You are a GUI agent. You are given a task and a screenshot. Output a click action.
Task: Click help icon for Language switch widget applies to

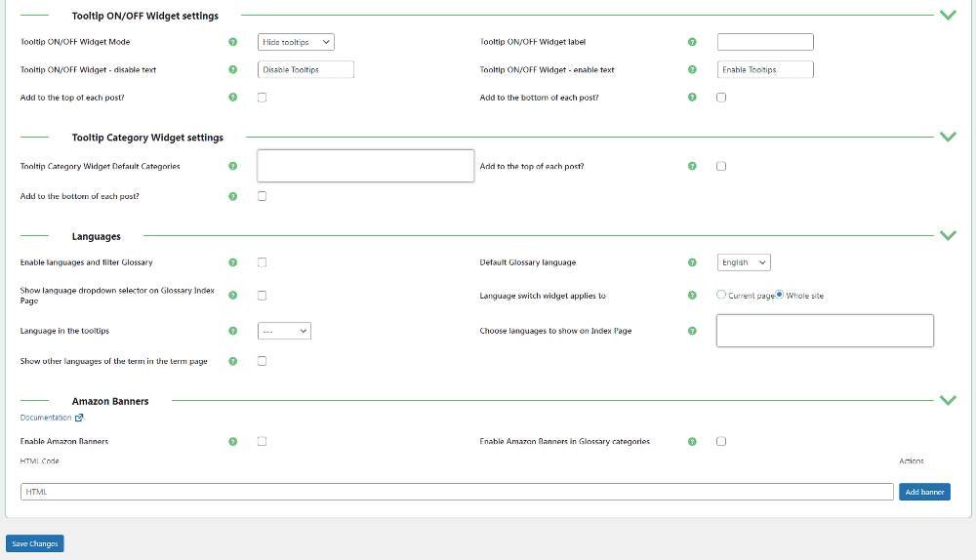692,296
